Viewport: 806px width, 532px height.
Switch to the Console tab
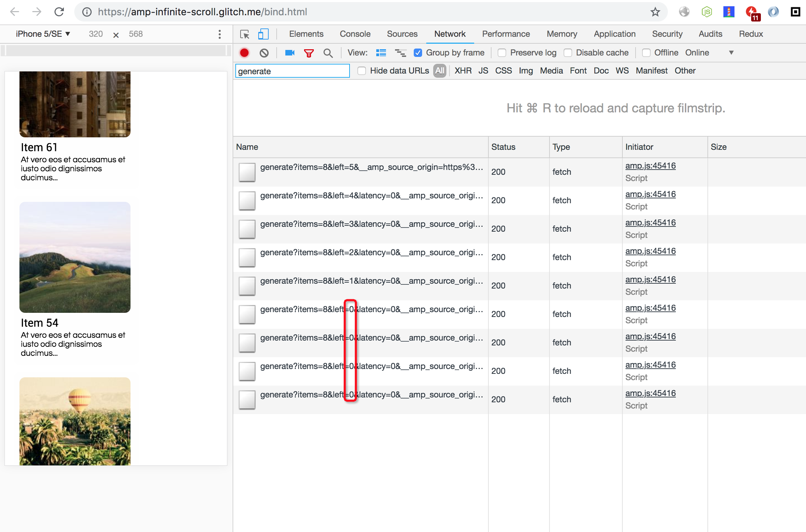355,34
